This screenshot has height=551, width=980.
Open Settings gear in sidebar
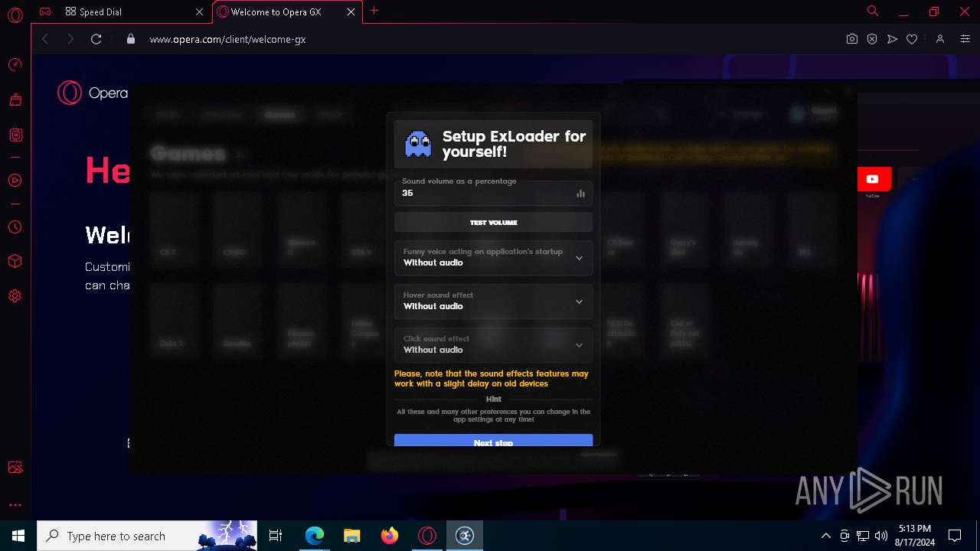pyautogui.click(x=15, y=296)
